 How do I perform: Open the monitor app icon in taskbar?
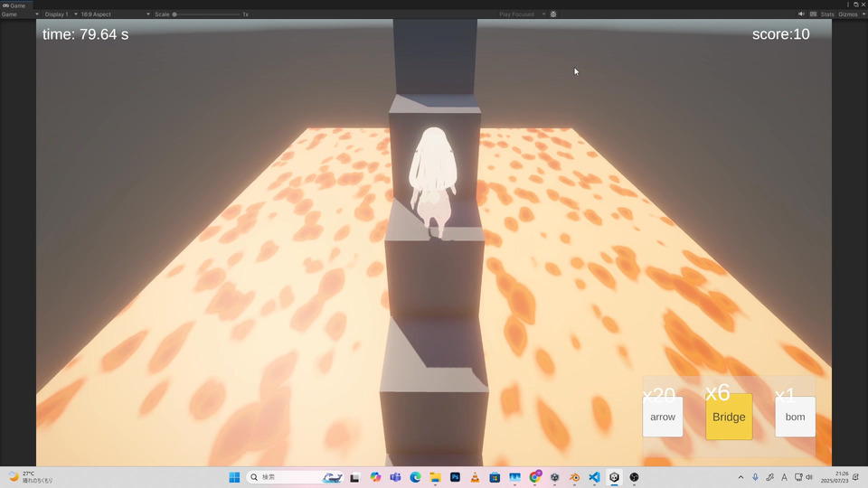pos(514,477)
